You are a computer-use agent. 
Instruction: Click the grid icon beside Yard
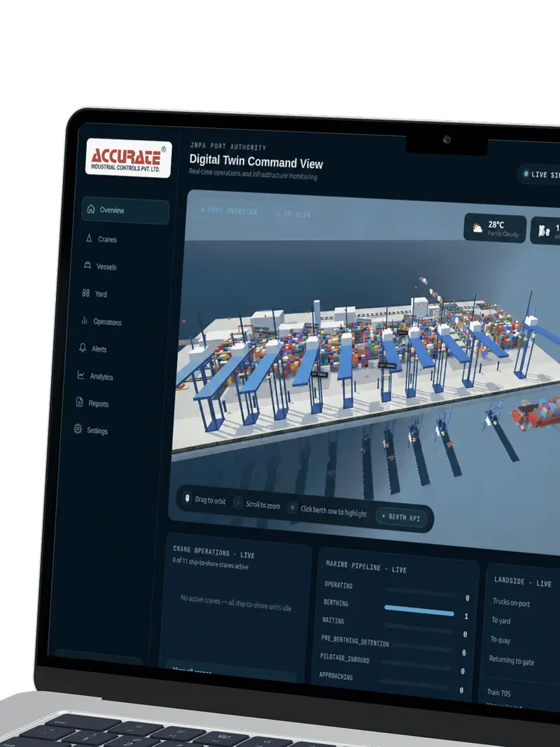coord(85,293)
